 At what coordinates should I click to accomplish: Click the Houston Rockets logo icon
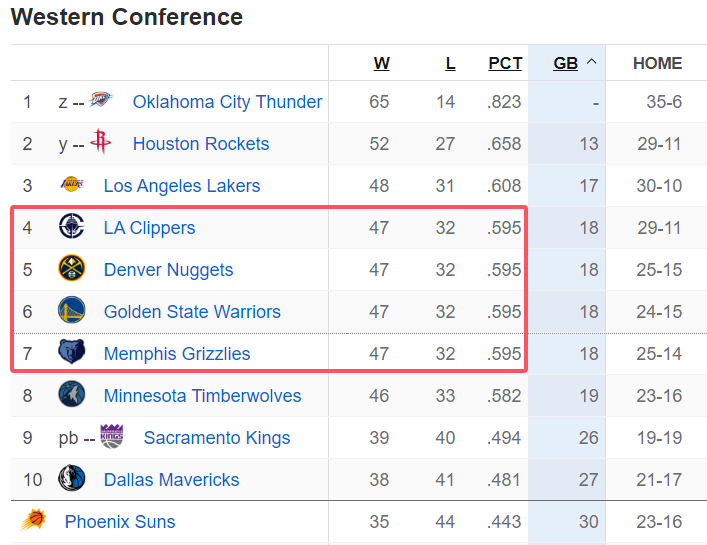point(101,143)
